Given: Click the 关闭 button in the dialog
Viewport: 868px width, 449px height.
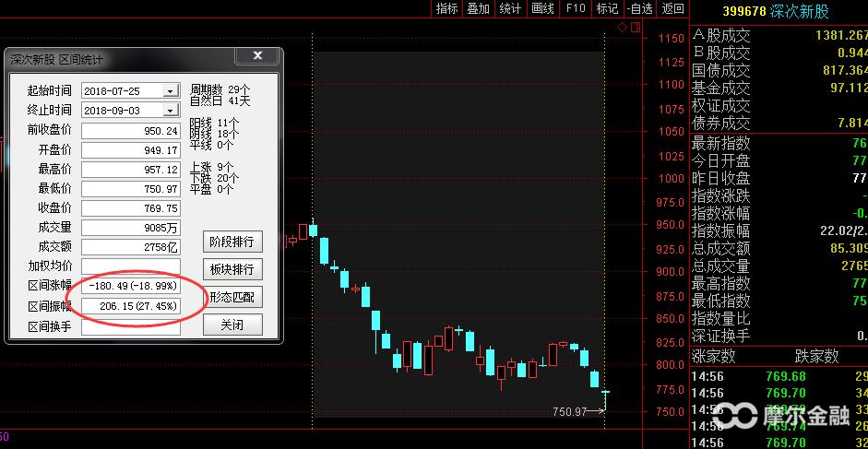Looking at the screenshot, I should tap(232, 325).
